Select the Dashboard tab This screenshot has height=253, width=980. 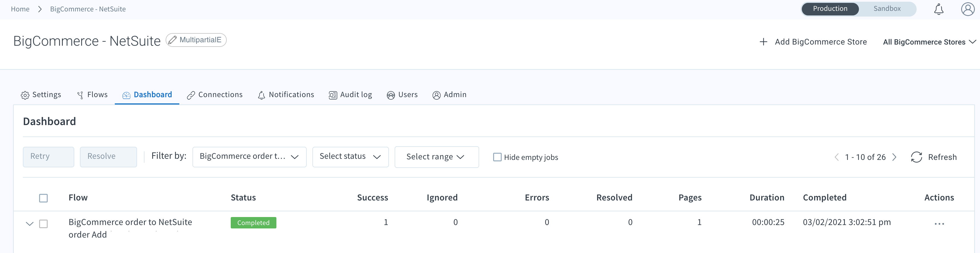coord(147,95)
